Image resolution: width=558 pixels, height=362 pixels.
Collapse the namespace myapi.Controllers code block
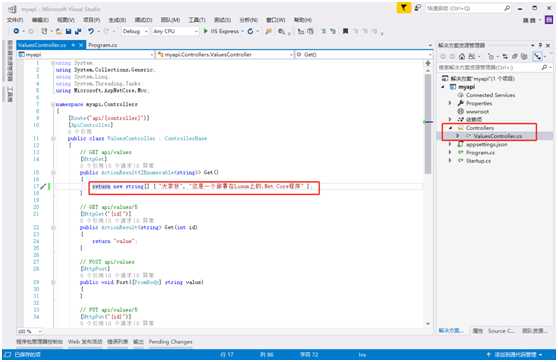[x=53, y=104]
